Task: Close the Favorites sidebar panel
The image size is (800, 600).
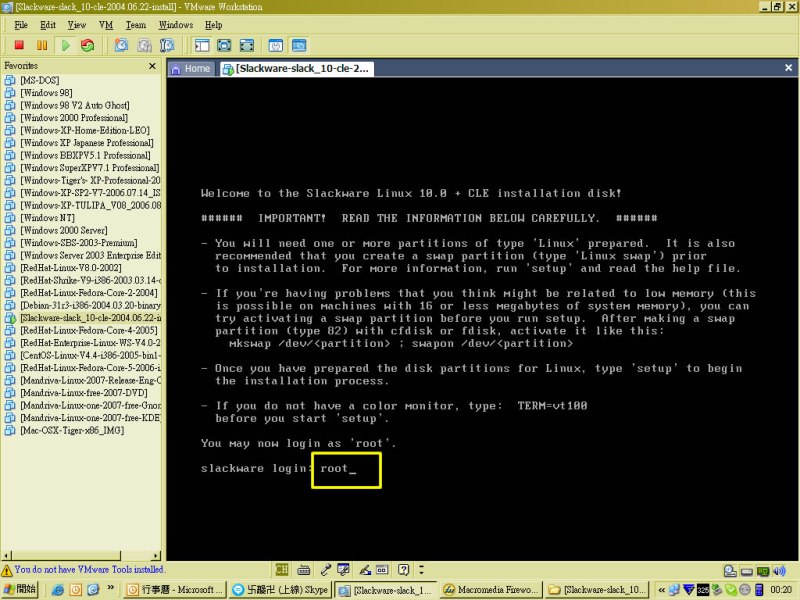Action: point(152,66)
